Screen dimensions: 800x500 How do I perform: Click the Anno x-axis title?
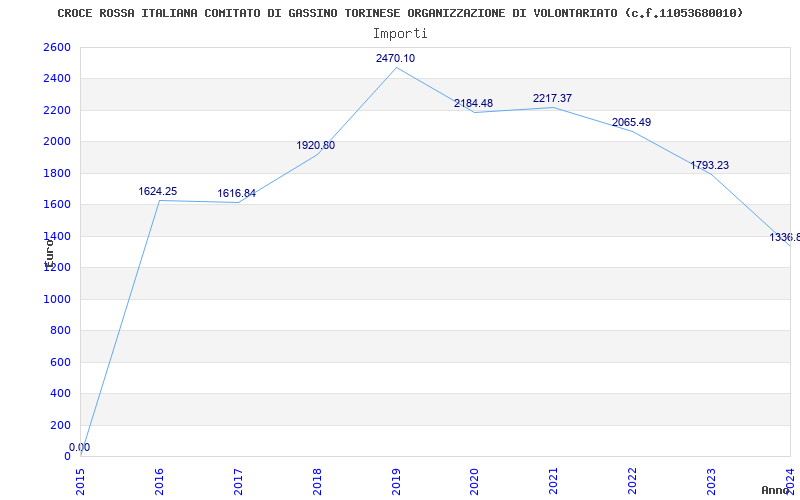[x=777, y=490]
